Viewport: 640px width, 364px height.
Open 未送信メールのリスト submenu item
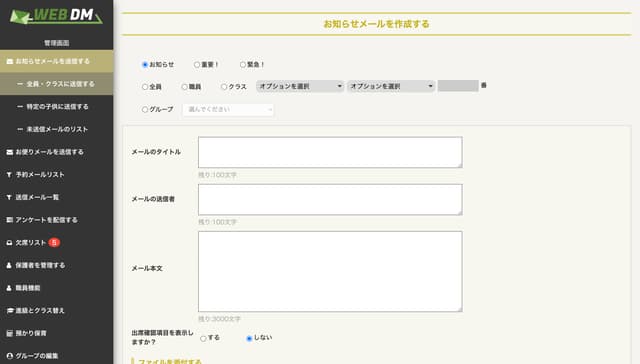[x=57, y=129]
